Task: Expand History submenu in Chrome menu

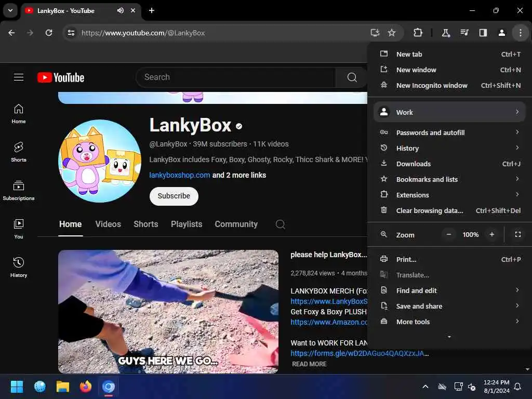Action: coord(449,148)
